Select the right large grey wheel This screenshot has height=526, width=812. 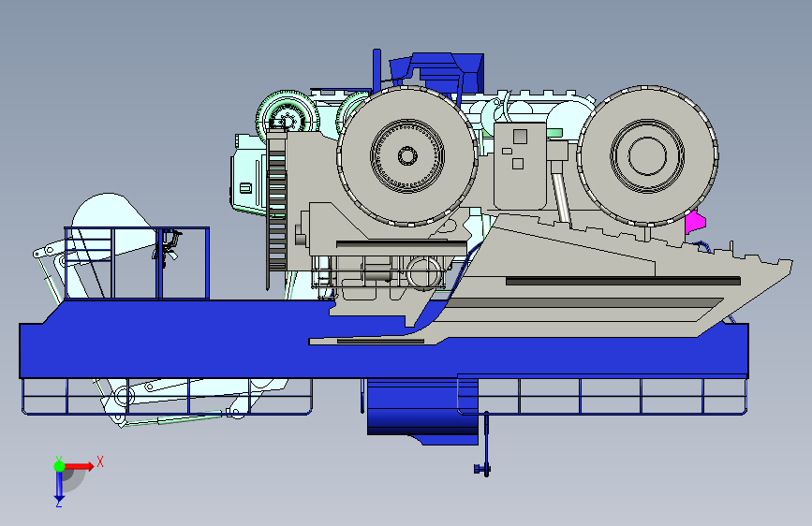coord(647,155)
